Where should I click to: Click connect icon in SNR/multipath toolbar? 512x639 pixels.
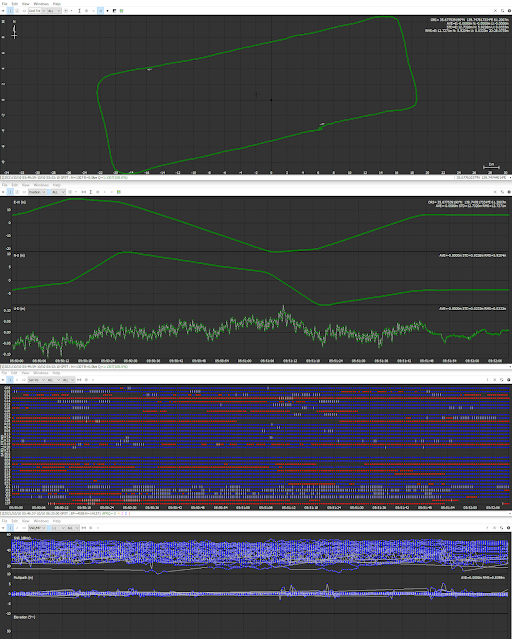(3, 528)
